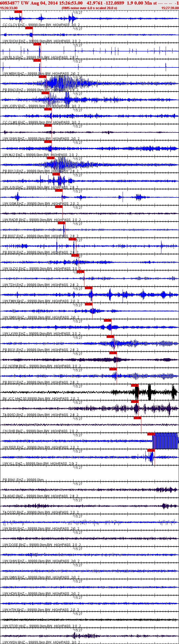Click the red pick marker on the UW.LKVW trace
Screen dimensions: 179x644
click(x=107, y=320)
